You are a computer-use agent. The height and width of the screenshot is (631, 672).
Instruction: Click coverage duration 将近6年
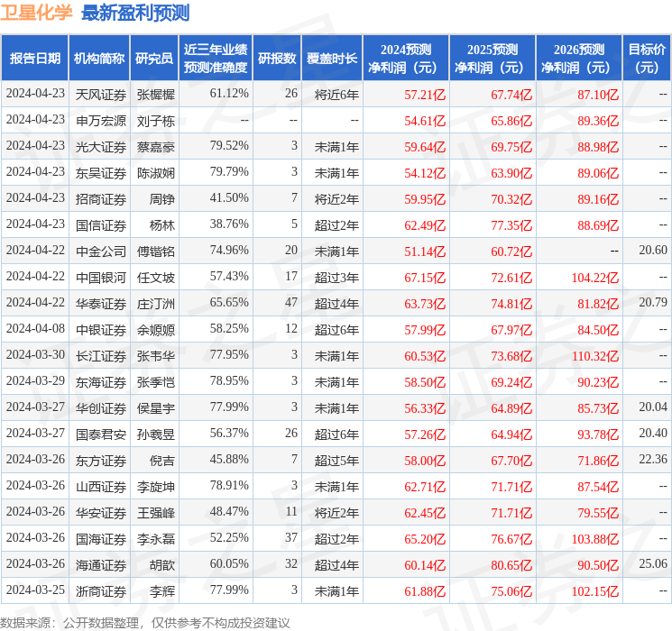(x=336, y=95)
